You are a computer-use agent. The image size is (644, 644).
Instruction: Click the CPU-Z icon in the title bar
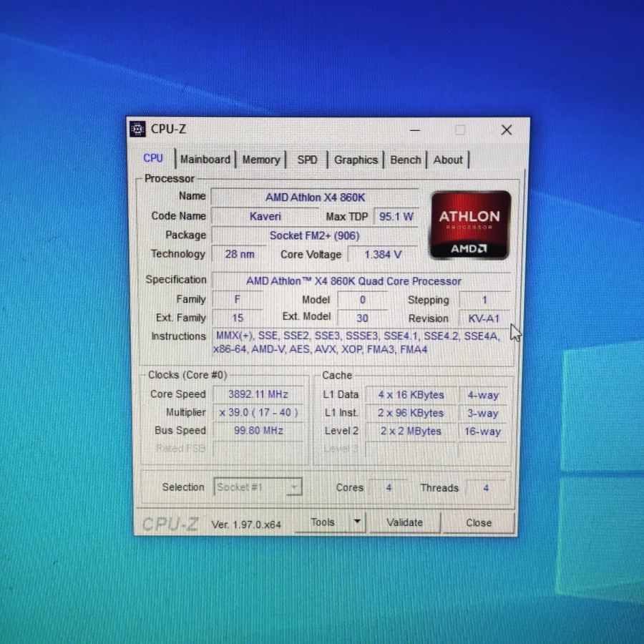(x=137, y=130)
